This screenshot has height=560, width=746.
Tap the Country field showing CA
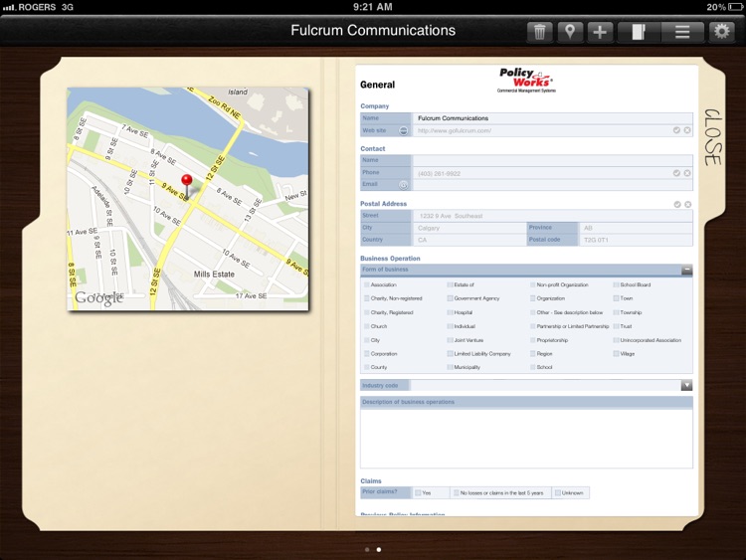469,240
